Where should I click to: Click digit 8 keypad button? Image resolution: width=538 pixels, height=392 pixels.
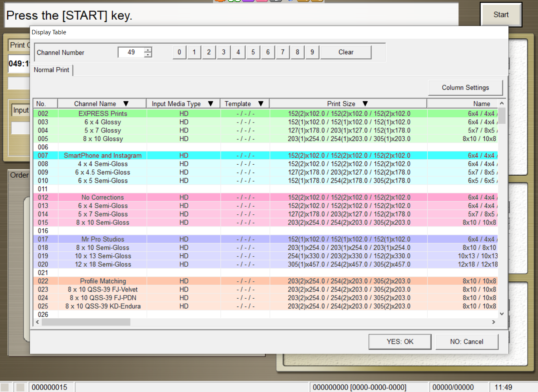(x=297, y=52)
